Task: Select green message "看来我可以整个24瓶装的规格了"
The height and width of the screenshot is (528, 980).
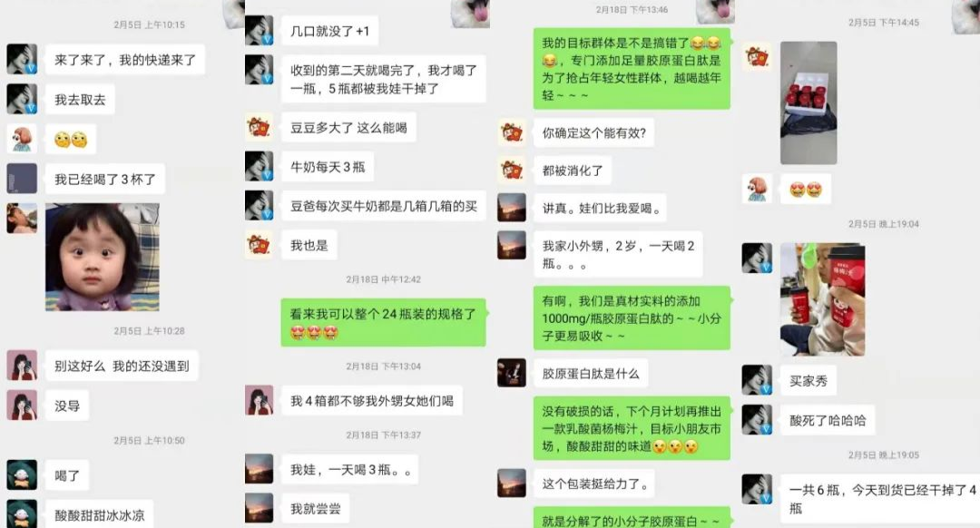Action: pyautogui.click(x=383, y=322)
